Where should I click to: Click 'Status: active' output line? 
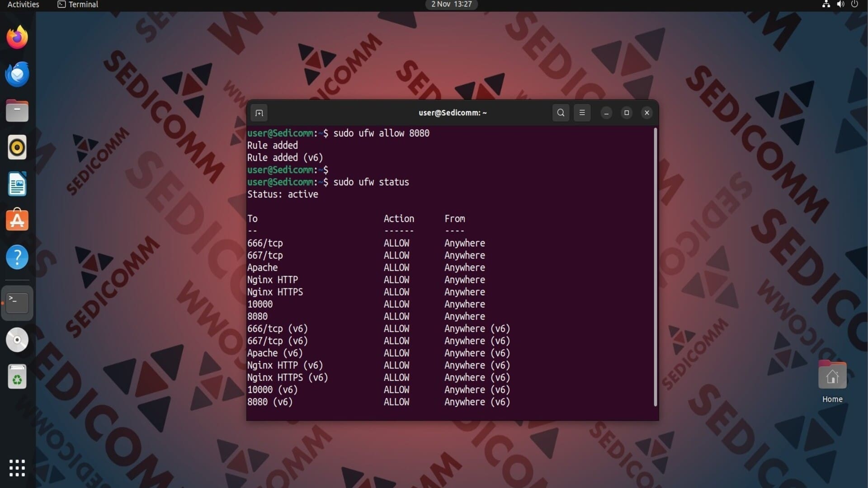click(283, 194)
